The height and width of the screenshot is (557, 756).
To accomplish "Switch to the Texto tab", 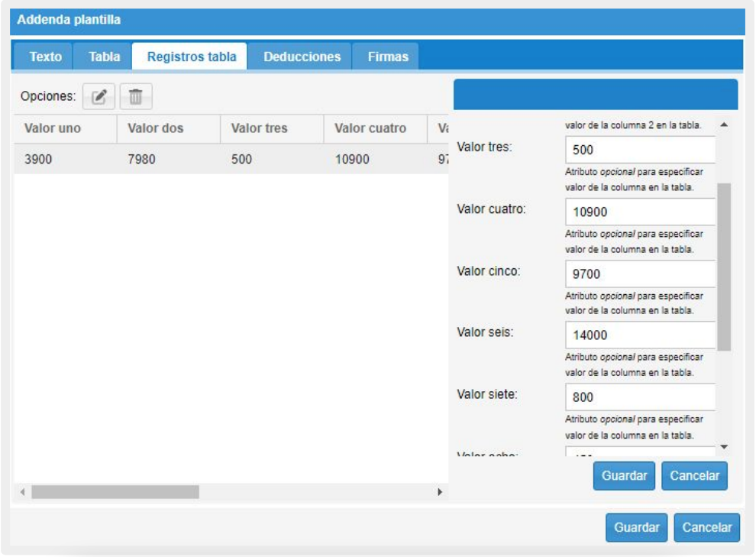I will click(45, 57).
